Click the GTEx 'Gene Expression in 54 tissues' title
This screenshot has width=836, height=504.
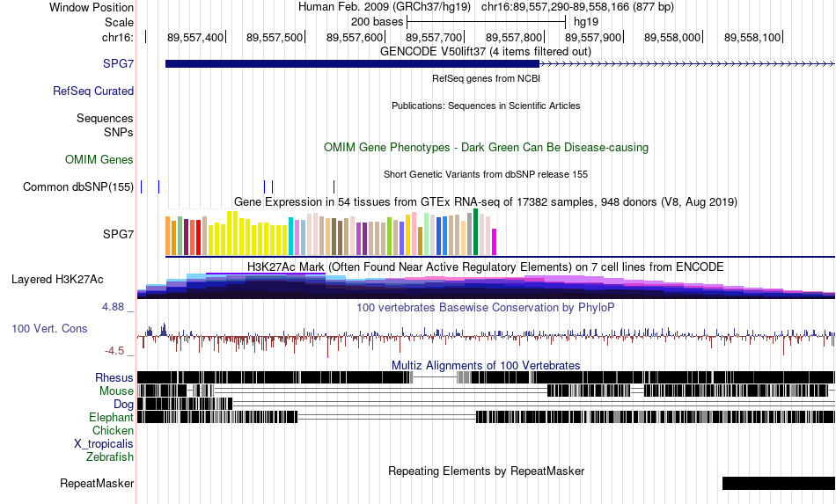coord(486,202)
